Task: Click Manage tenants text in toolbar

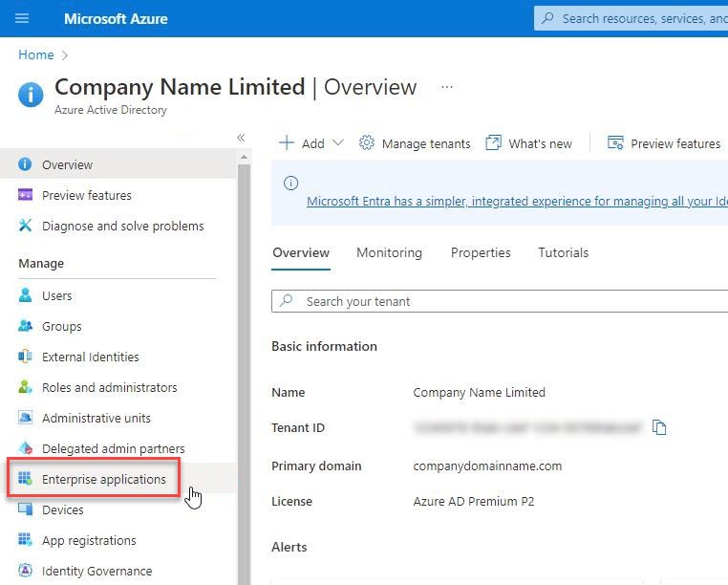Action: (426, 143)
